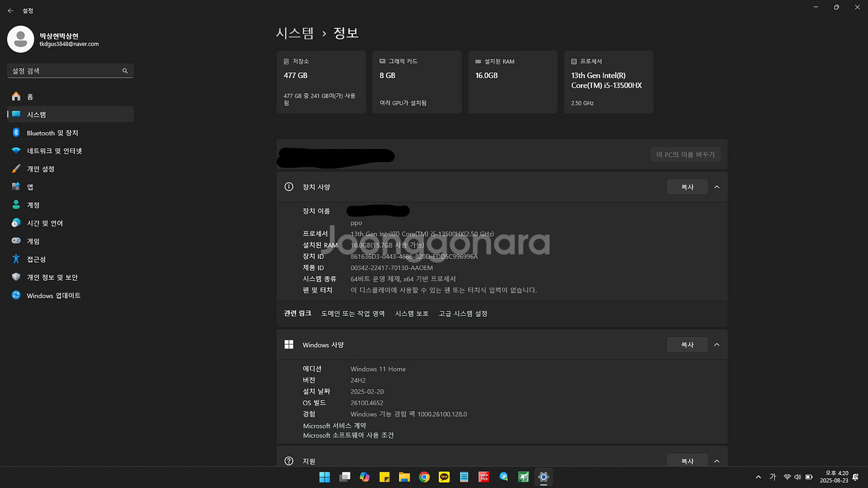Image resolution: width=868 pixels, height=488 pixels.
Task: Go to 네트워크 및 인터넷 settings
Action: point(70,151)
